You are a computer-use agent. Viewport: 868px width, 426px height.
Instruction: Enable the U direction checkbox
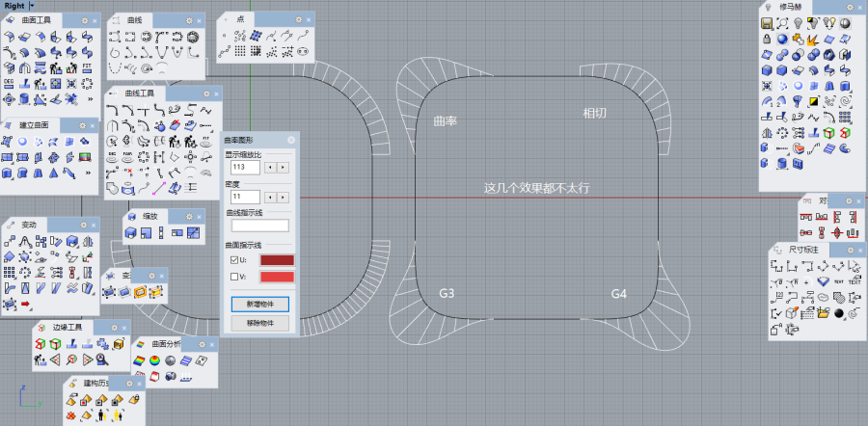click(234, 260)
